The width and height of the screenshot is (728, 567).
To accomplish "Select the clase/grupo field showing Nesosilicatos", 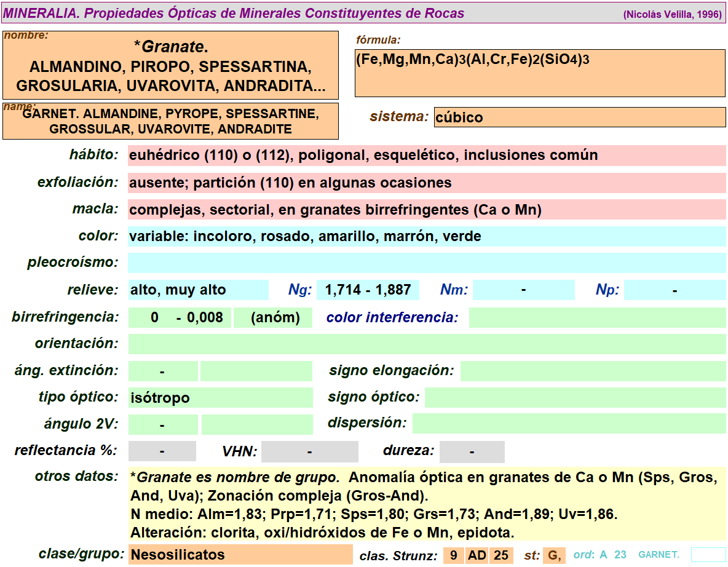I will tap(240, 555).
